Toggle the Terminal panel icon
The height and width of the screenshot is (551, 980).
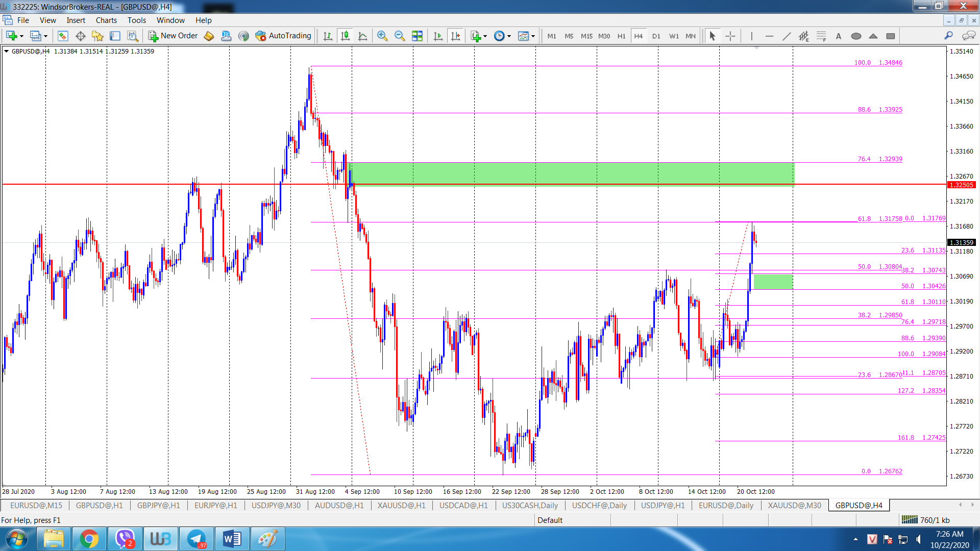tap(115, 36)
